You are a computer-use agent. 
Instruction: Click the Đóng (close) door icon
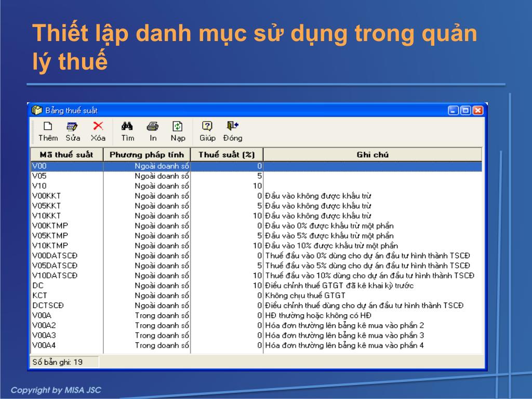click(x=233, y=126)
